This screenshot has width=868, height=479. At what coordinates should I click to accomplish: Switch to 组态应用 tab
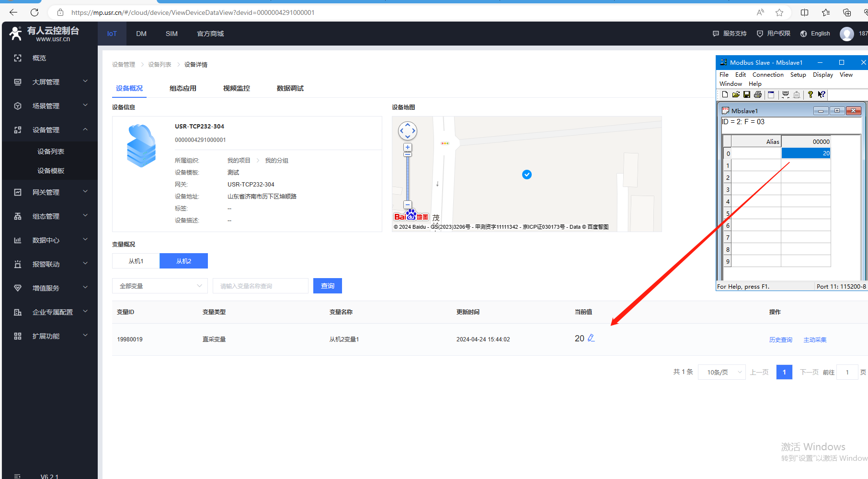183,88
